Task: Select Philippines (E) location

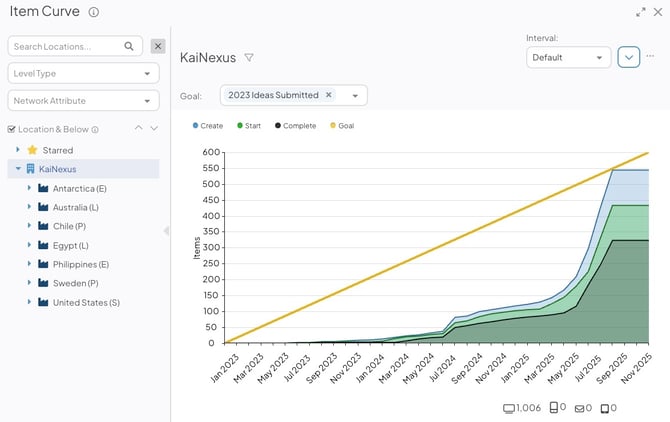Action: coord(81,264)
